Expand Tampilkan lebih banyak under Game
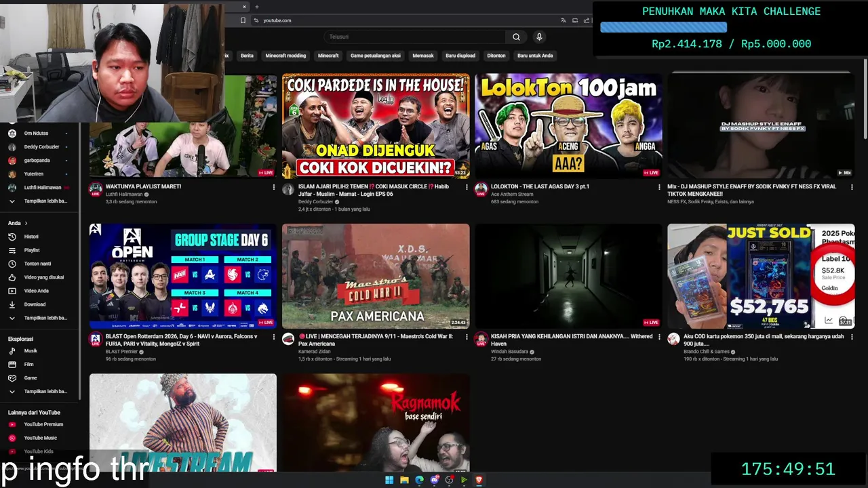 [x=39, y=391]
